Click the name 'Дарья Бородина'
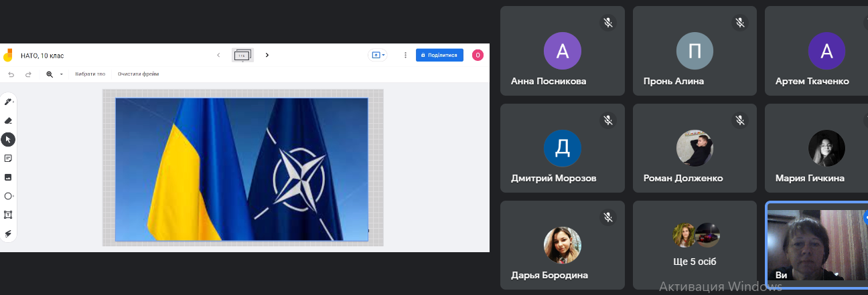The width and height of the screenshot is (868, 295). coord(549,276)
